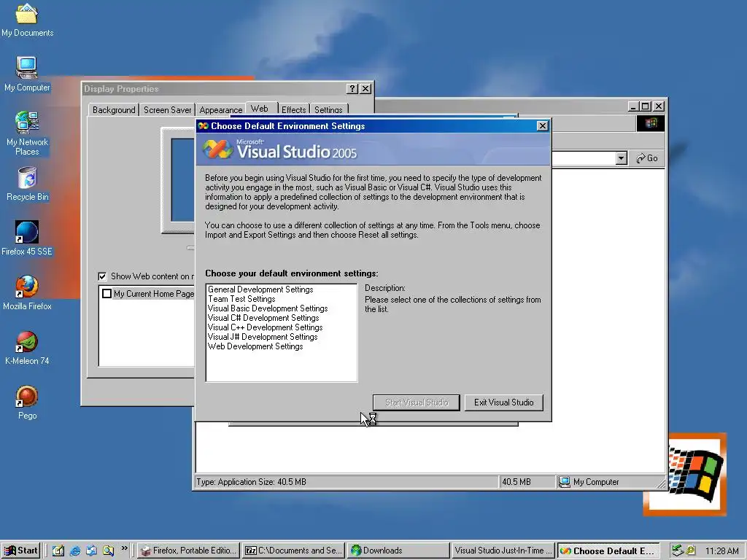Select the My Network Places desktop icon

(27, 133)
